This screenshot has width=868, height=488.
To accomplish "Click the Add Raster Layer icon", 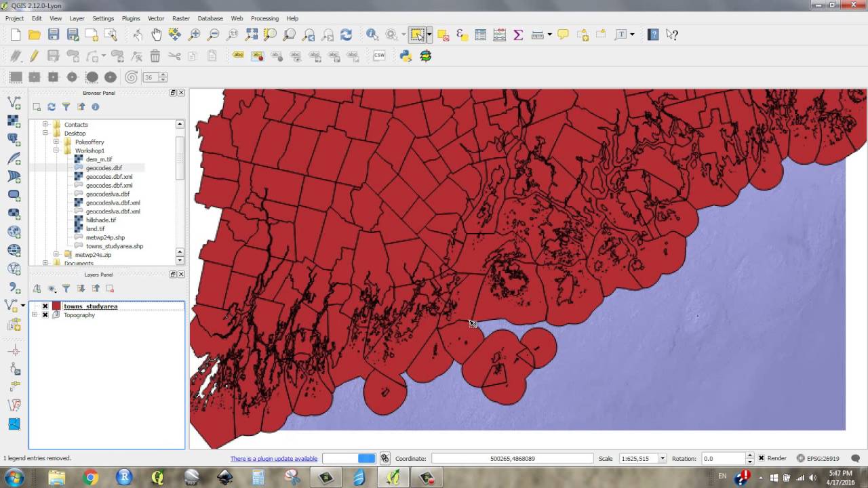I will [x=14, y=121].
